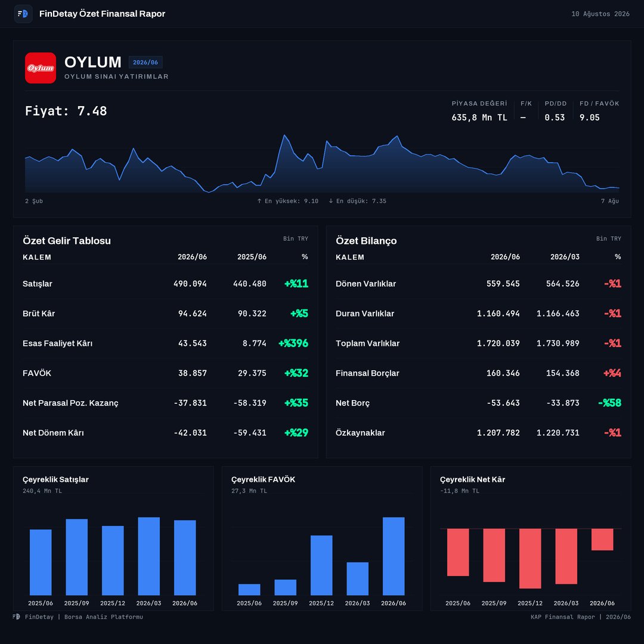Image resolution: width=644 pixels, height=644 pixels.
Task: Click the 2026/03 bar in Çeyreklik Satışlar
Action: [x=148, y=556]
